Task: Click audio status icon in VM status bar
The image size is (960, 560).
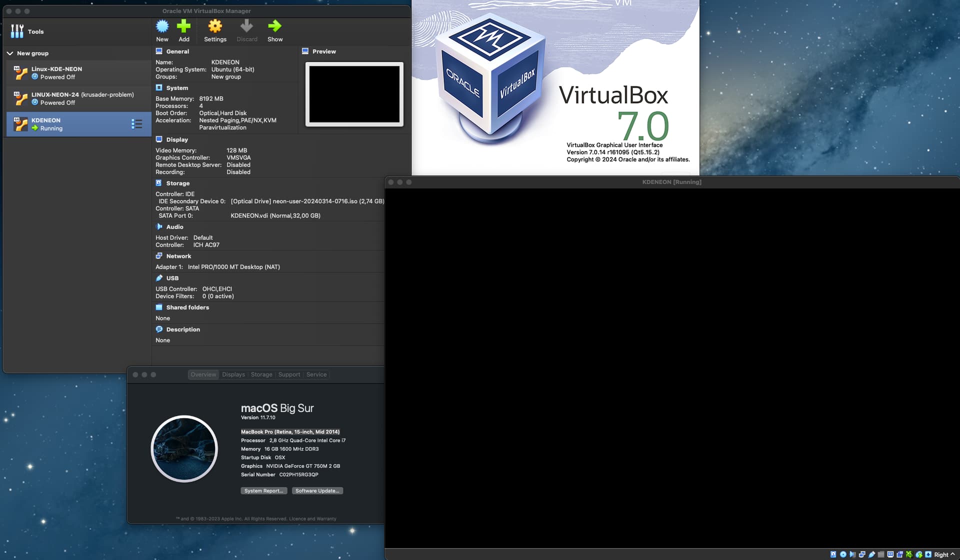Action: pyautogui.click(x=852, y=554)
